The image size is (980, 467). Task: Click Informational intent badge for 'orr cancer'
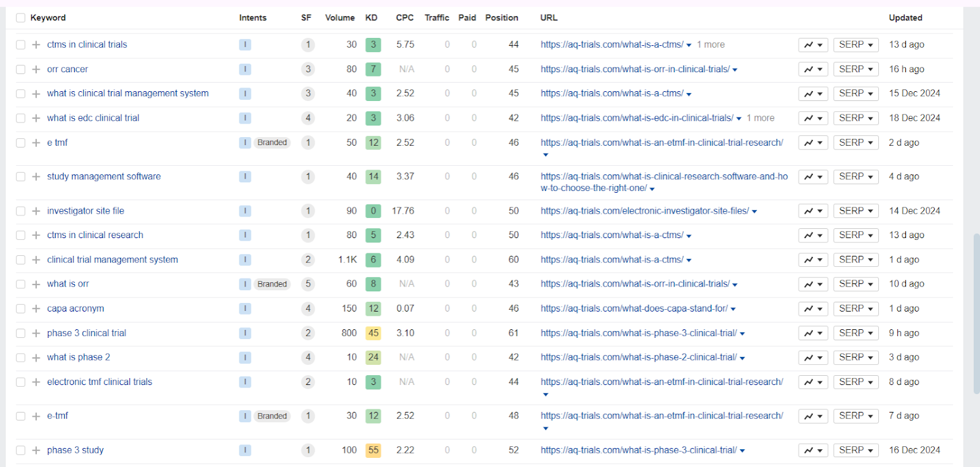point(245,69)
